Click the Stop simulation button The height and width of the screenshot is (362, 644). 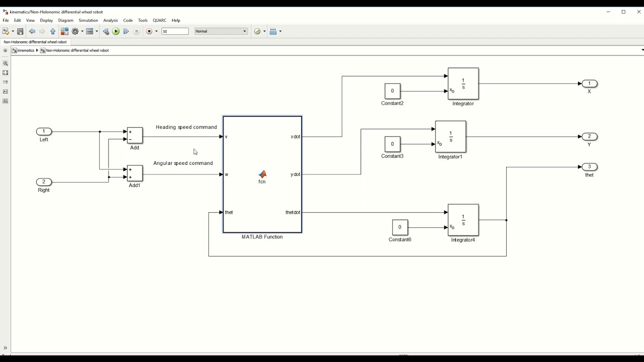pos(137,31)
